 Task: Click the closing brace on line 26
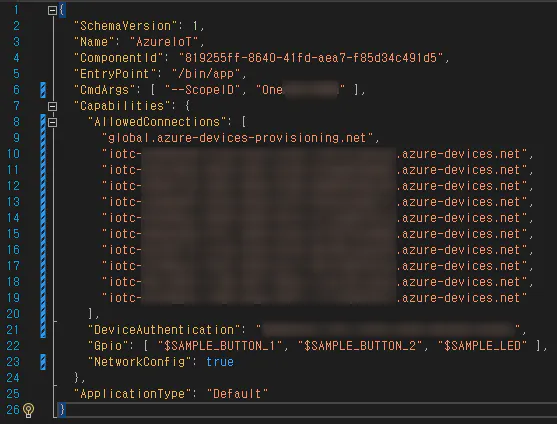(62, 409)
